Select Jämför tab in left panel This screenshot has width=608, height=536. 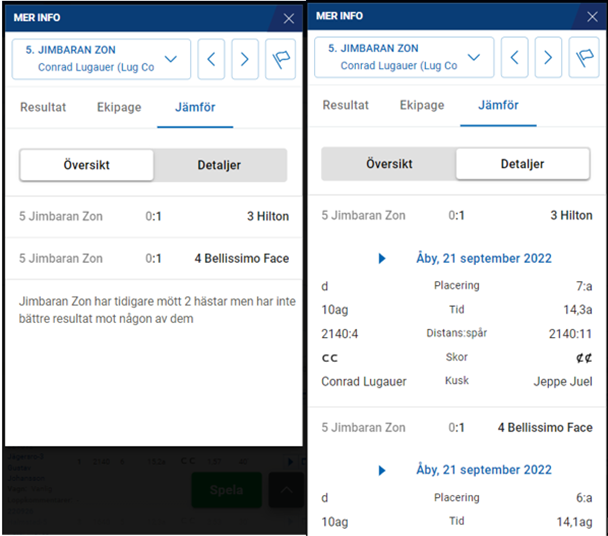point(195,107)
